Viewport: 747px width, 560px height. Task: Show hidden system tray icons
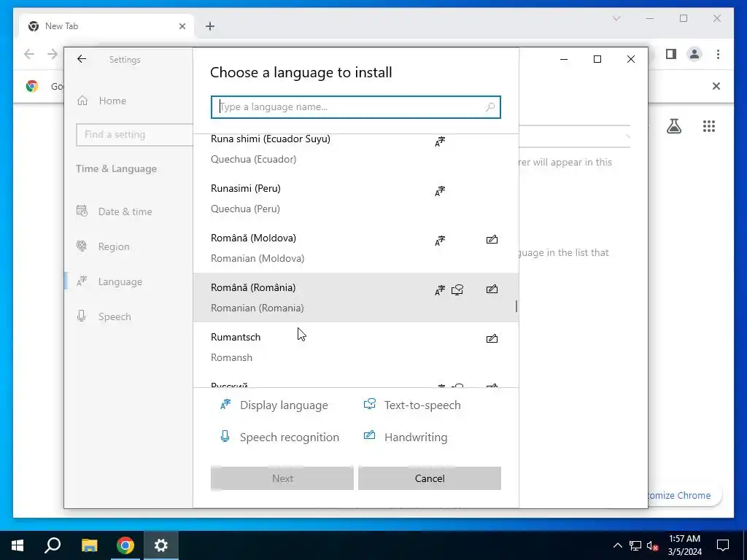[617, 545]
